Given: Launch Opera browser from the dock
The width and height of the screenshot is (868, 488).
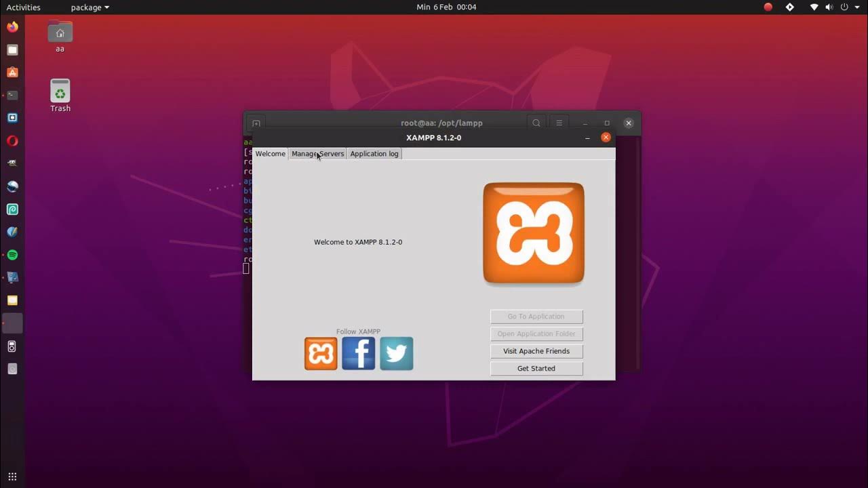Looking at the screenshot, I should coord(12,141).
